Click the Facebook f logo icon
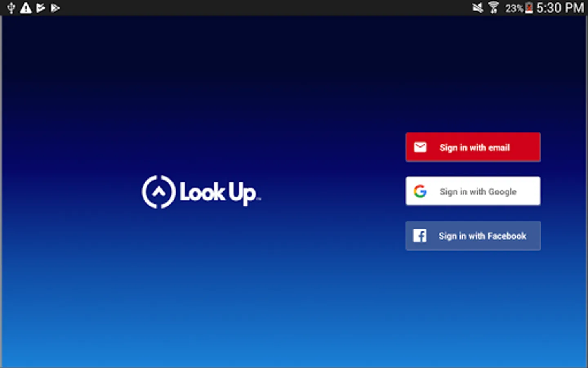The width and height of the screenshot is (588, 368). (x=420, y=236)
